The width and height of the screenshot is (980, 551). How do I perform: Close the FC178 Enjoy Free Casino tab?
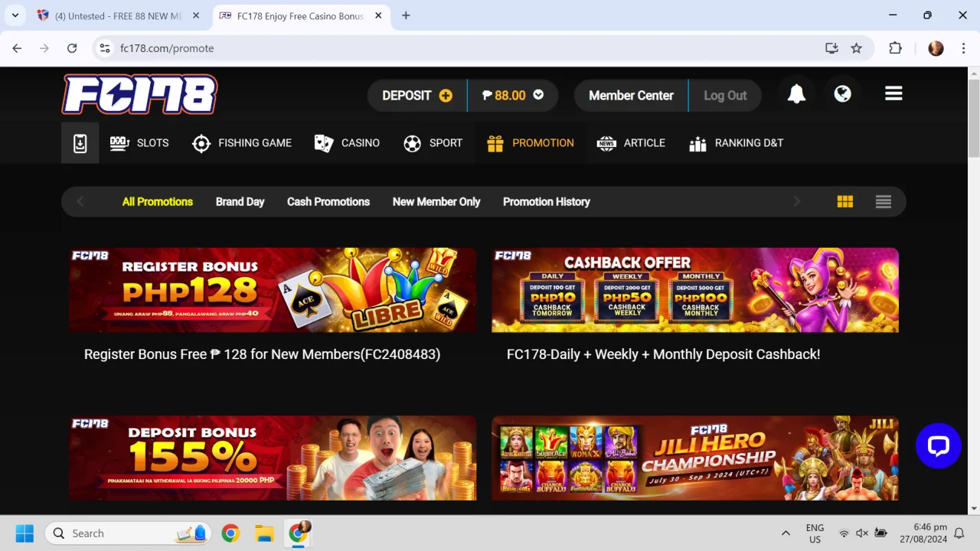click(377, 16)
